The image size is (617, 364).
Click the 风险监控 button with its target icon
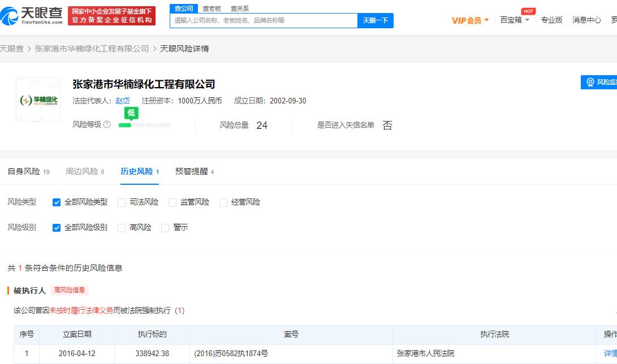pos(599,82)
